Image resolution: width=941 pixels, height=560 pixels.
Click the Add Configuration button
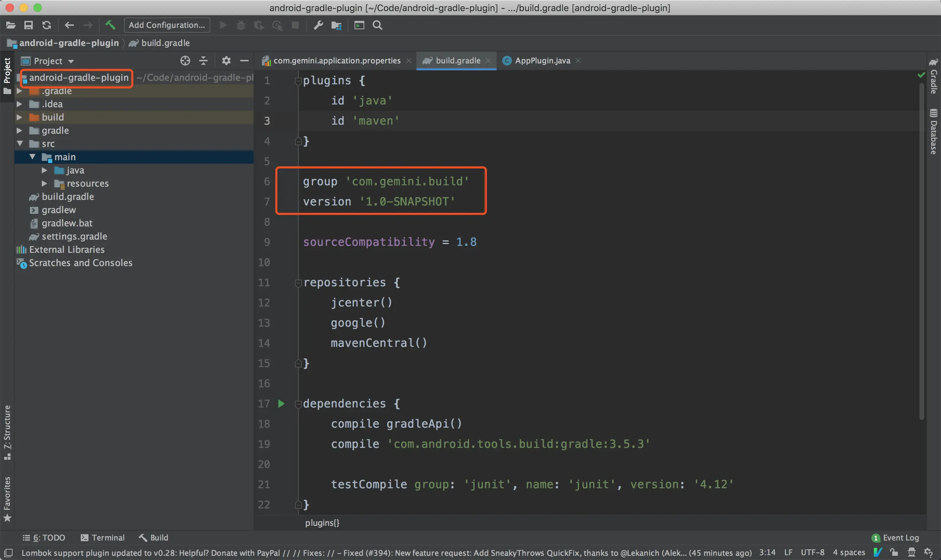[x=167, y=25]
